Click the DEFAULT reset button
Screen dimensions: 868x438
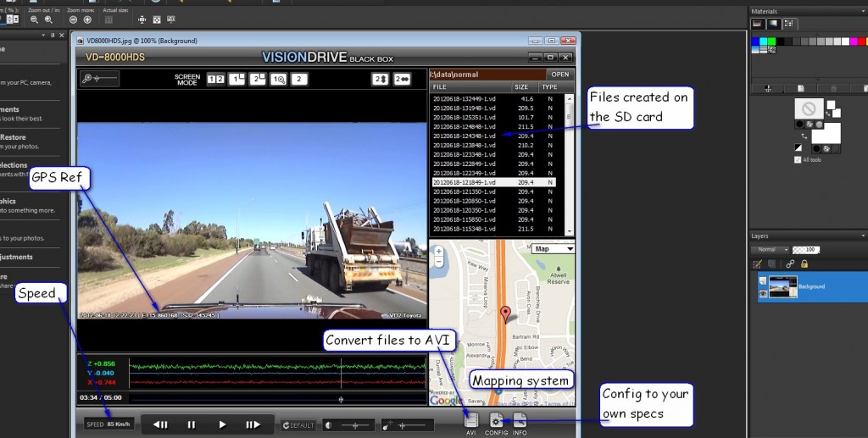[x=298, y=425]
